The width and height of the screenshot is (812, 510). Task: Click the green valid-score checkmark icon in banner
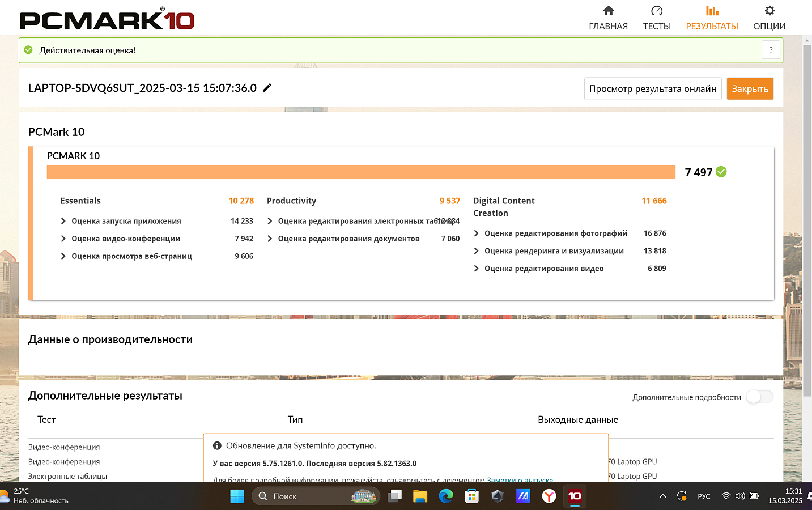(x=28, y=50)
